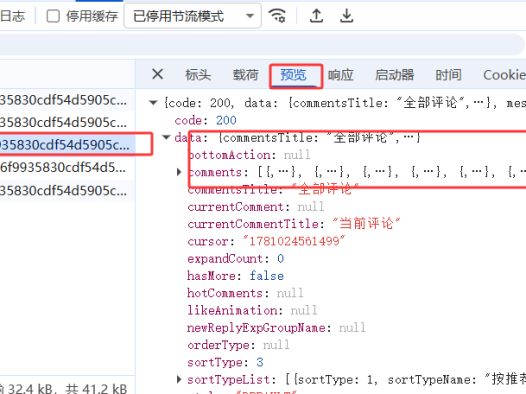
Task: Click the orderType: null property
Action: click(238, 345)
